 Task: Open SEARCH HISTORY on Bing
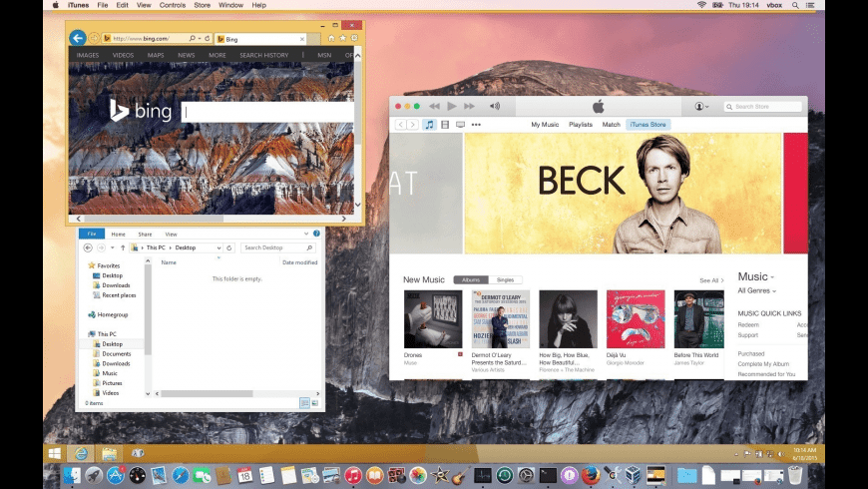(264, 55)
